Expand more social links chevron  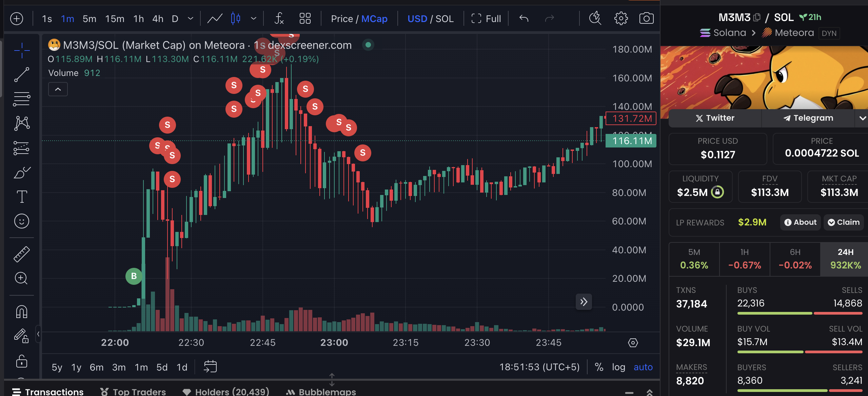coord(863,118)
